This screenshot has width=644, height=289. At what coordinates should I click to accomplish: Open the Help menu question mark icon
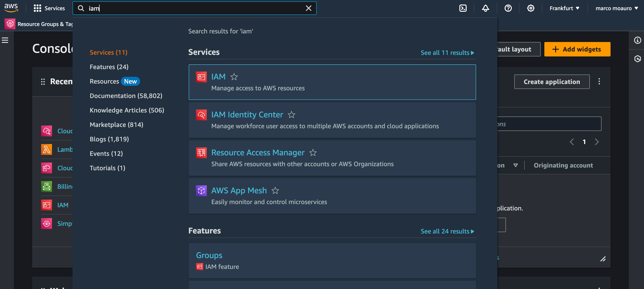pyautogui.click(x=508, y=8)
